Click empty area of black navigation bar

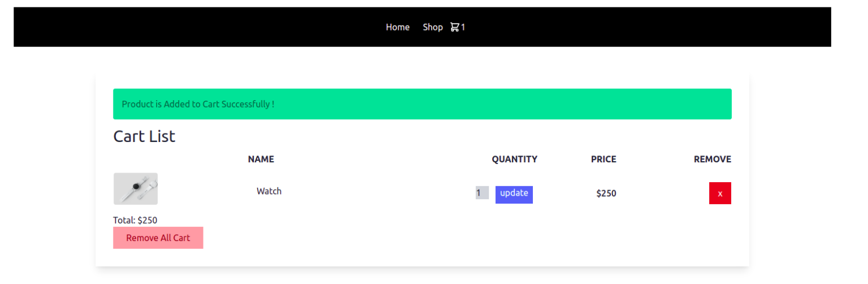point(170,27)
